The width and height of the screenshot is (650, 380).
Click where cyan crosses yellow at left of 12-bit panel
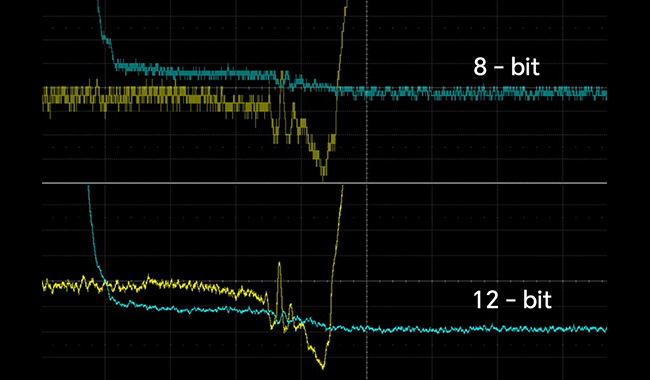(x=104, y=284)
